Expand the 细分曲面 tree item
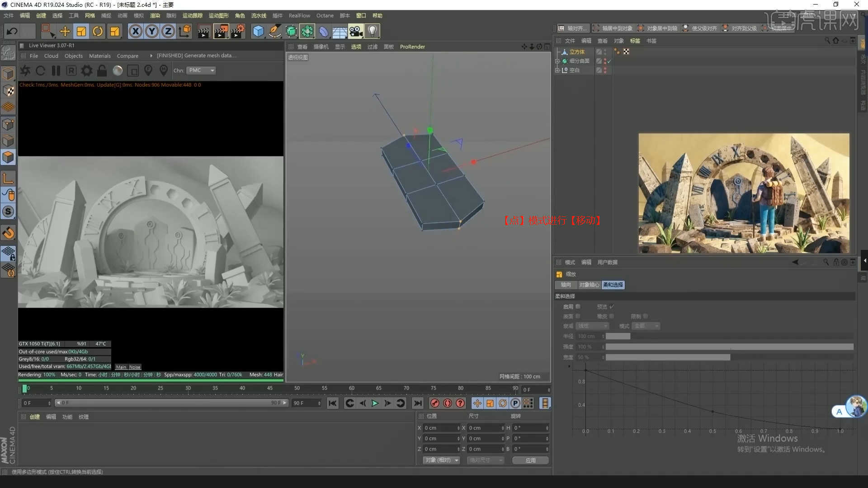The height and width of the screenshot is (488, 868). pos(557,61)
